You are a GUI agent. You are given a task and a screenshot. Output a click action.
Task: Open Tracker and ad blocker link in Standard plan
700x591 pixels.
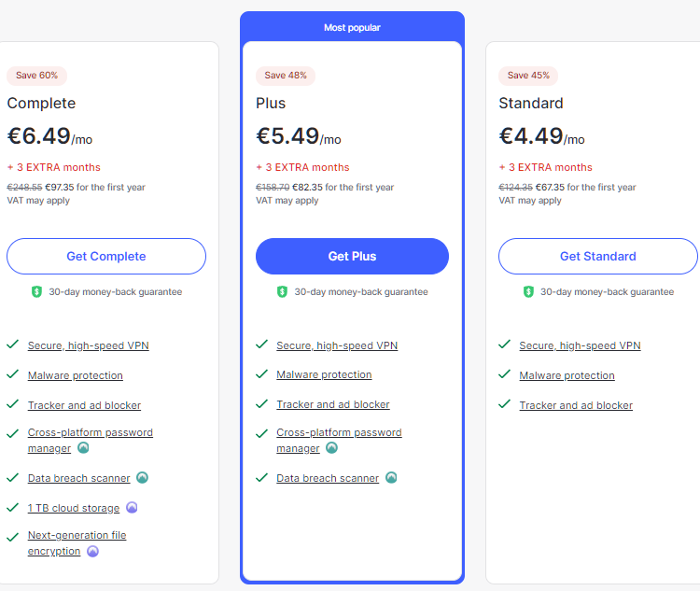576,405
